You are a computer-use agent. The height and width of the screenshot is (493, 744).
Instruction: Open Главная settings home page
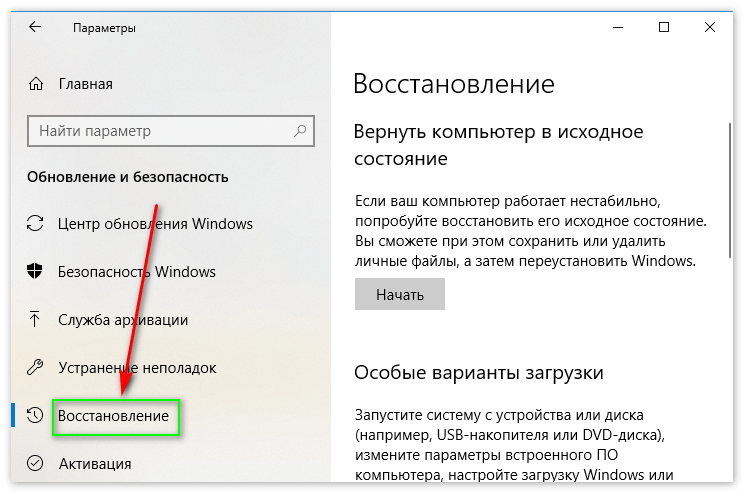(86, 84)
